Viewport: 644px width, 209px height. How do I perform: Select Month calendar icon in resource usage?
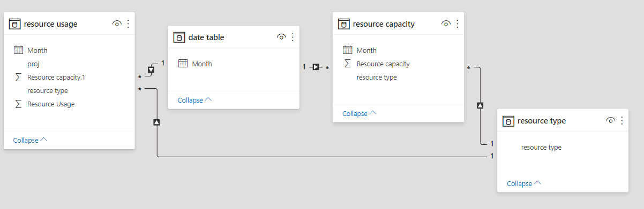(x=18, y=50)
